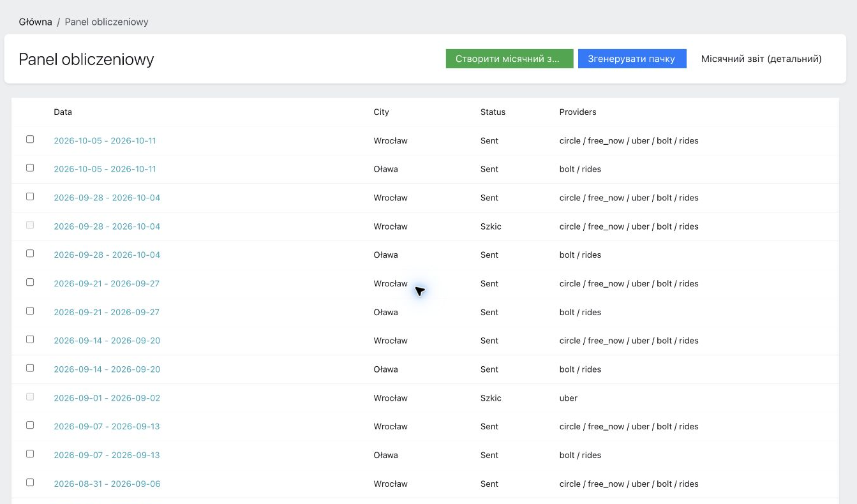Select checkbox of Sent Wrocław 2026-09-28 row
Viewport: 857px width, 504px height.
coord(30,196)
